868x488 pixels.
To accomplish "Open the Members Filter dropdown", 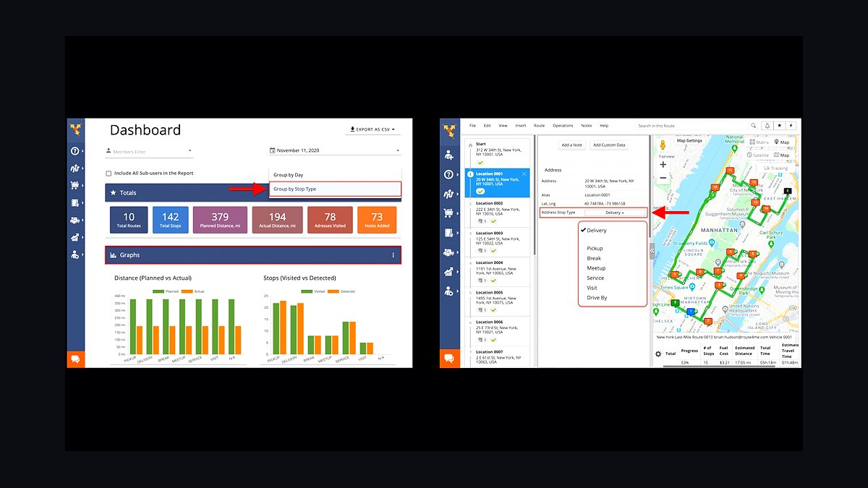I will coord(149,151).
